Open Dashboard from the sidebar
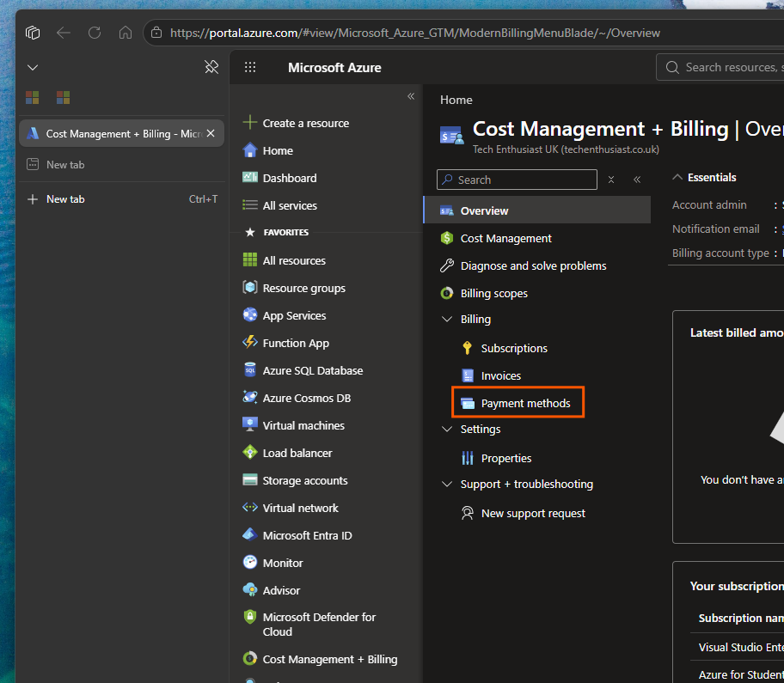The width and height of the screenshot is (784, 683). coord(279,179)
